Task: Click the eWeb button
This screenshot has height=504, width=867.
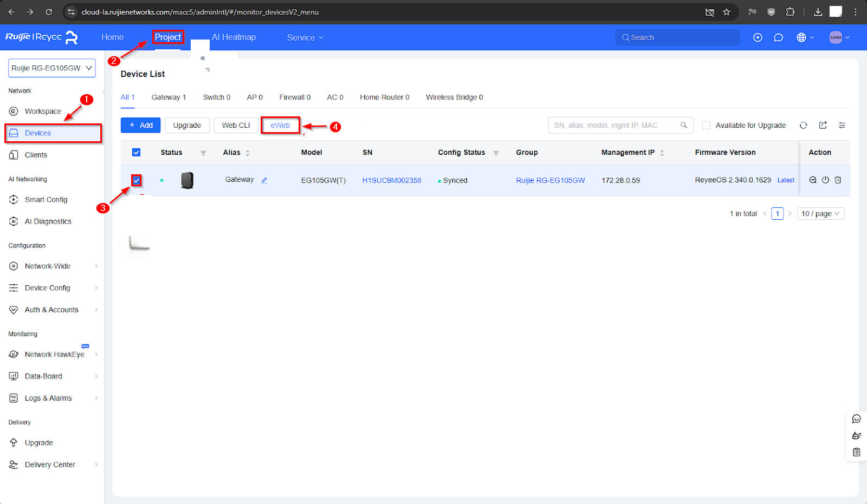Action: pos(280,125)
